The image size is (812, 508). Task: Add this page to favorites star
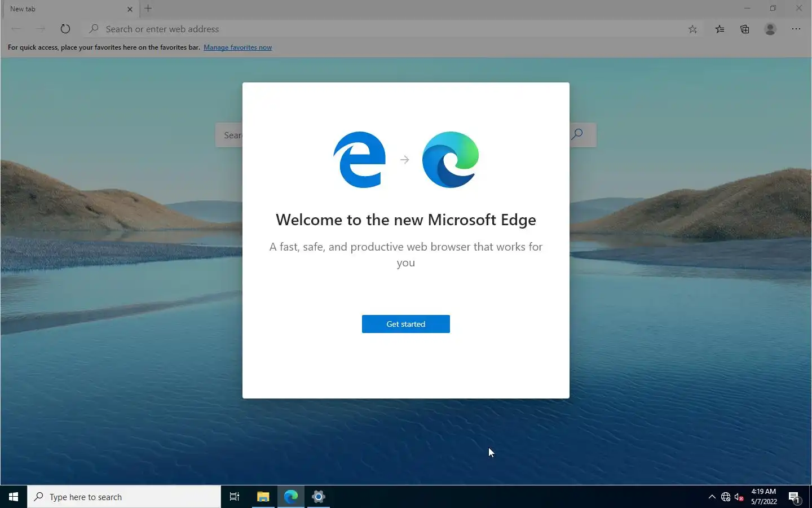(693, 29)
